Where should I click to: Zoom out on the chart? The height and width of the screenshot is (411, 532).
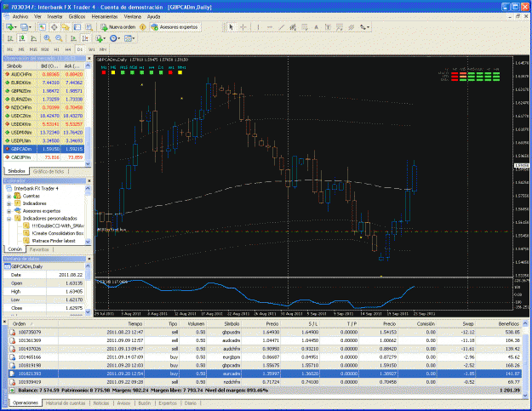click(x=59, y=38)
